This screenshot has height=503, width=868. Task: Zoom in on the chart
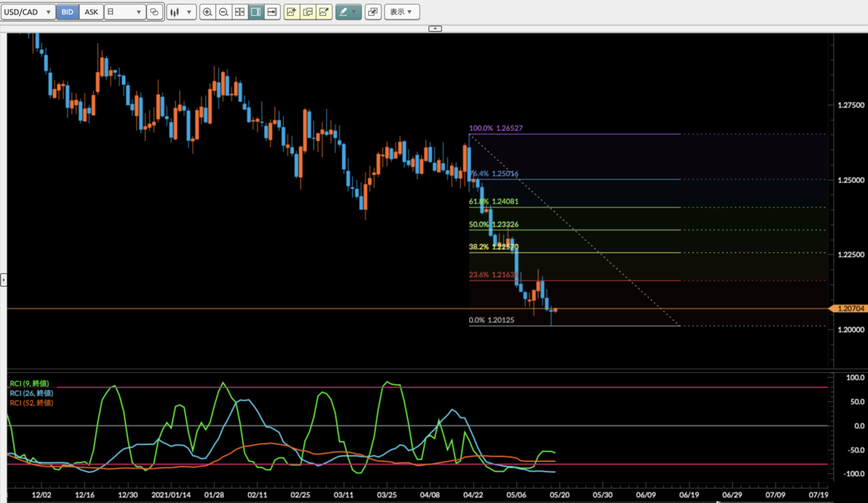point(208,12)
